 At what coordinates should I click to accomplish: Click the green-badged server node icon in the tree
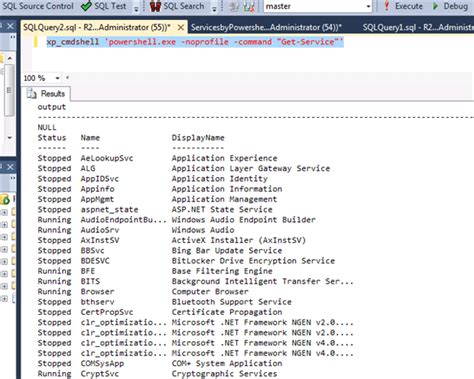pos(5,200)
